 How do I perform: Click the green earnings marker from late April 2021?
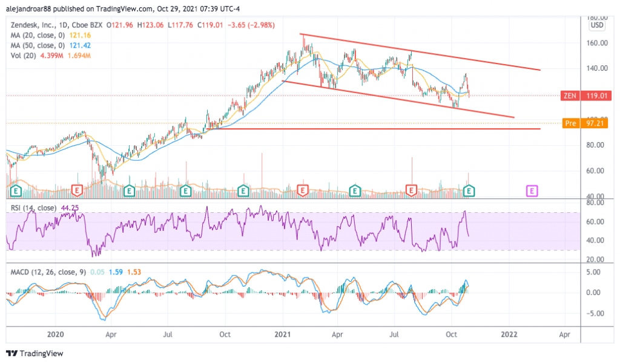[x=355, y=191]
